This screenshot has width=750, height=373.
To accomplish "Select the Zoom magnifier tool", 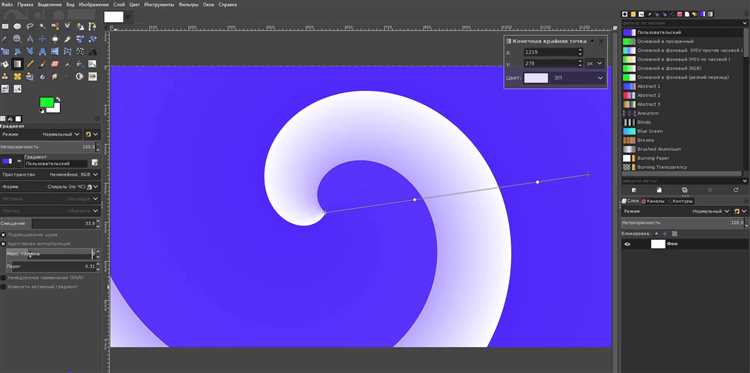I will pos(17,39).
